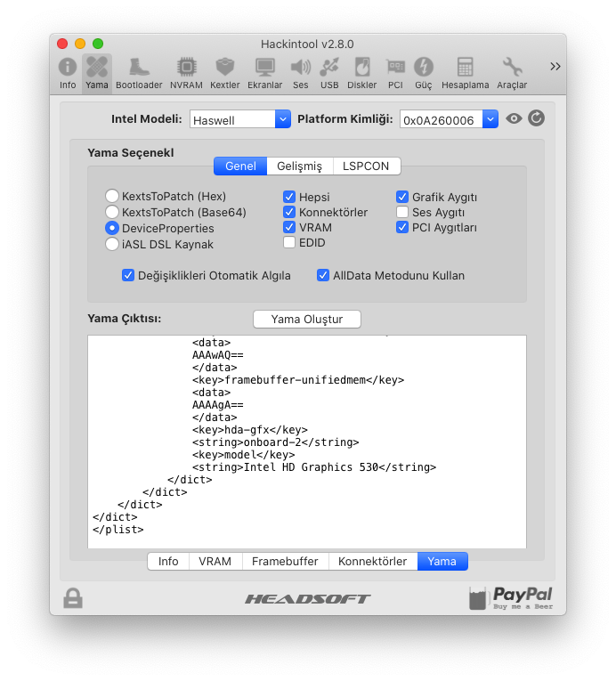This screenshot has height=681, width=616.
Task: Click the lock icon at bottom left
Action: [x=73, y=598]
